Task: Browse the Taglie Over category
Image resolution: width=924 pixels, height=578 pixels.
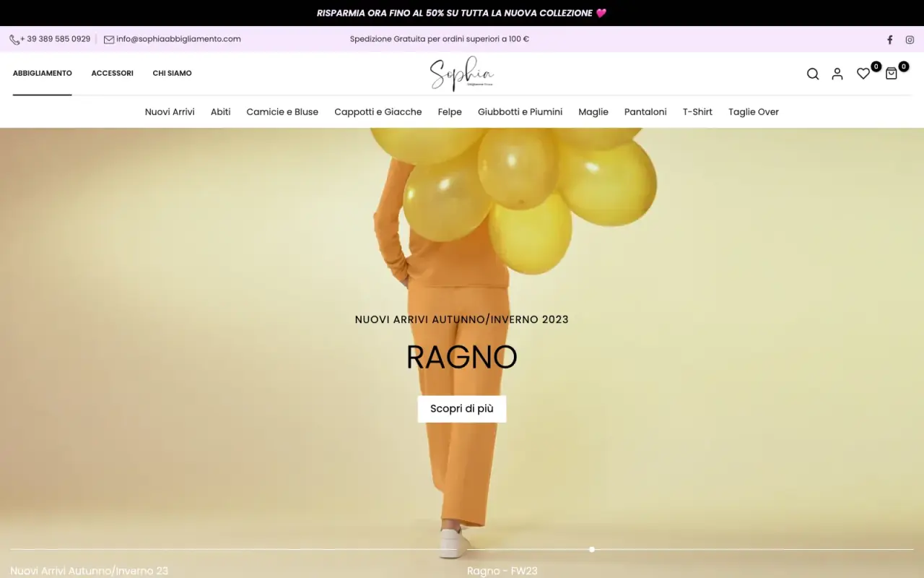Action: (754, 112)
